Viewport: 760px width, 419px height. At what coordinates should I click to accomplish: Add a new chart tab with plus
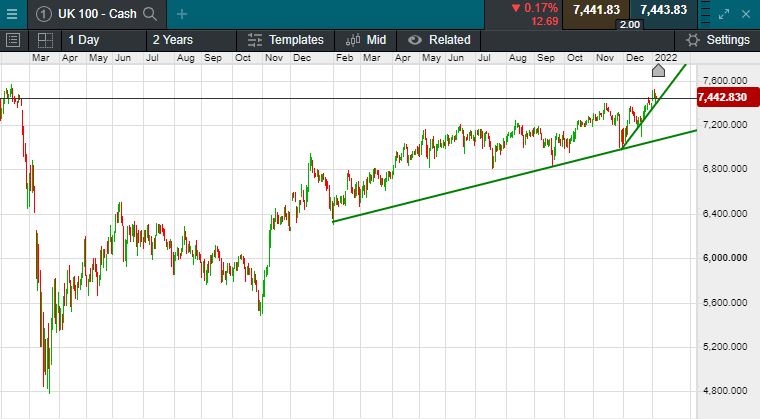[x=182, y=14]
